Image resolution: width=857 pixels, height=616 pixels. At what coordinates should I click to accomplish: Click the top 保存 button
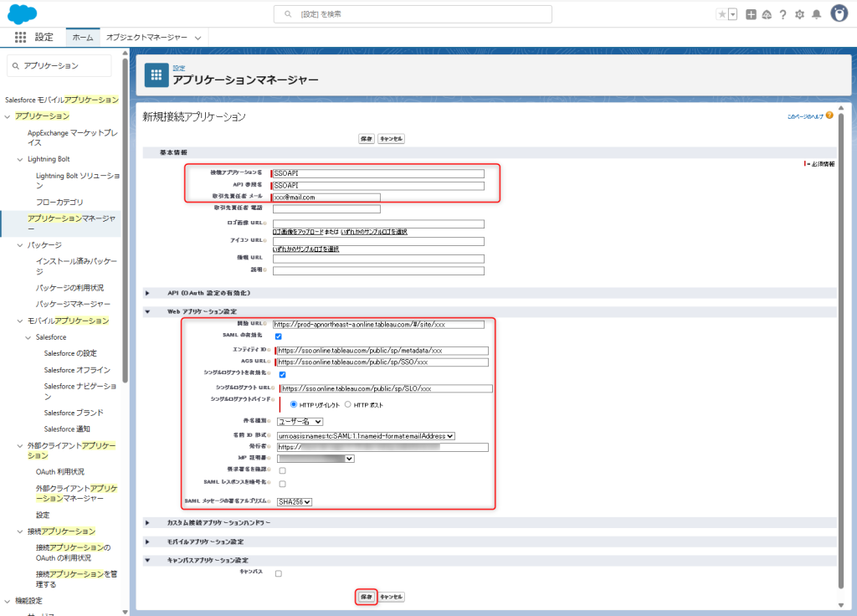367,139
